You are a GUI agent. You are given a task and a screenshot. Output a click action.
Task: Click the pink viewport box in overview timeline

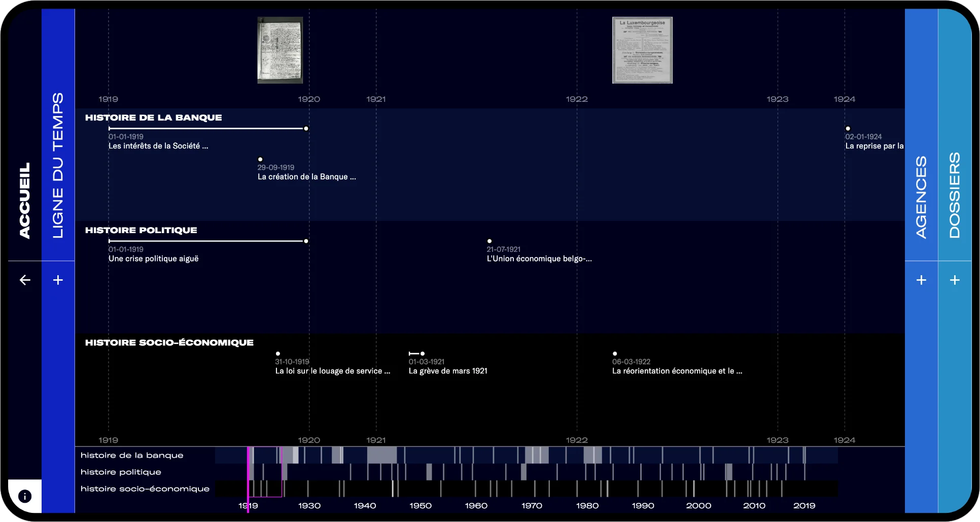click(267, 472)
